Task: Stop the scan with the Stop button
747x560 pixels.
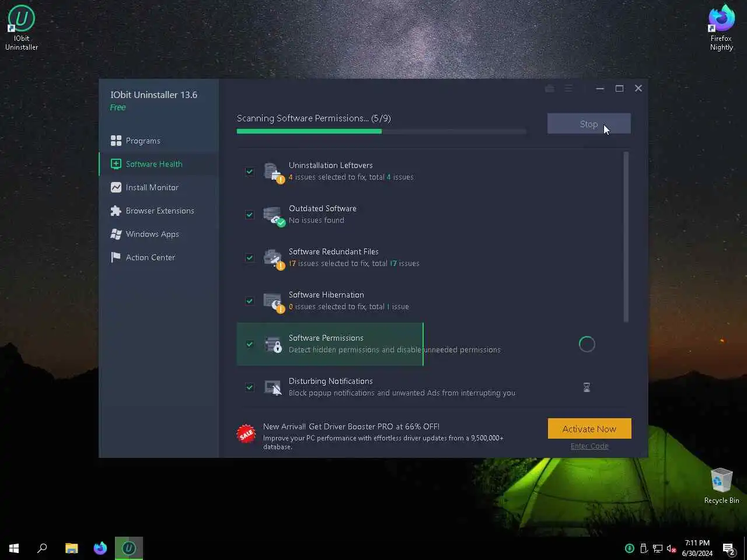Action: coord(589,124)
